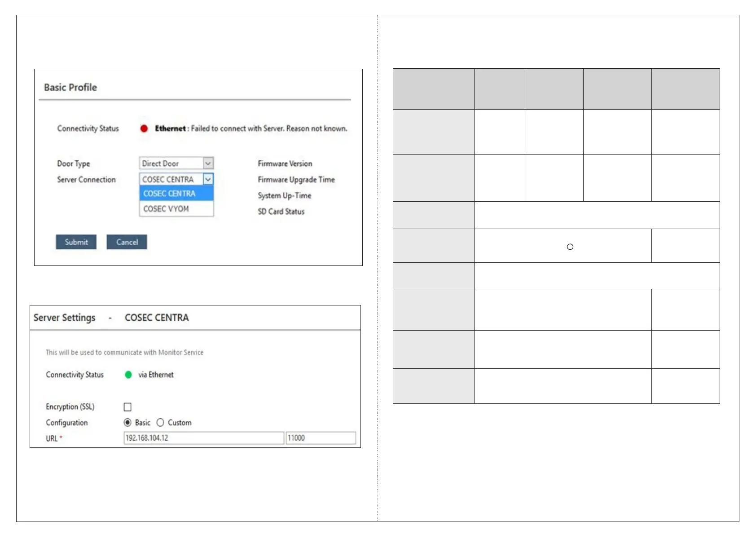Click 'This will be used to communicate' note
The image size is (756, 535).
[x=124, y=352]
